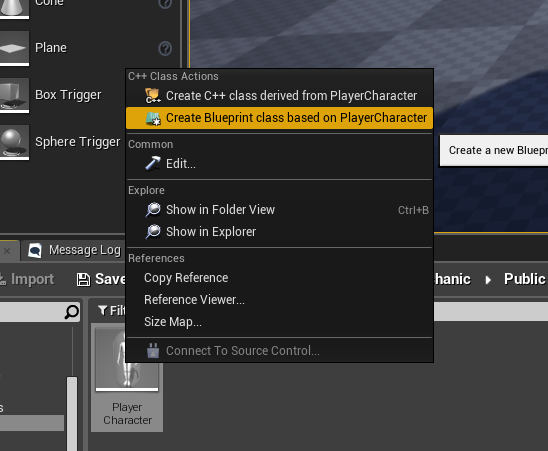This screenshot has width=548, height=451.
Task: Expand the breadcrumb arrow before Public
Action: click(x=488, y=280)
